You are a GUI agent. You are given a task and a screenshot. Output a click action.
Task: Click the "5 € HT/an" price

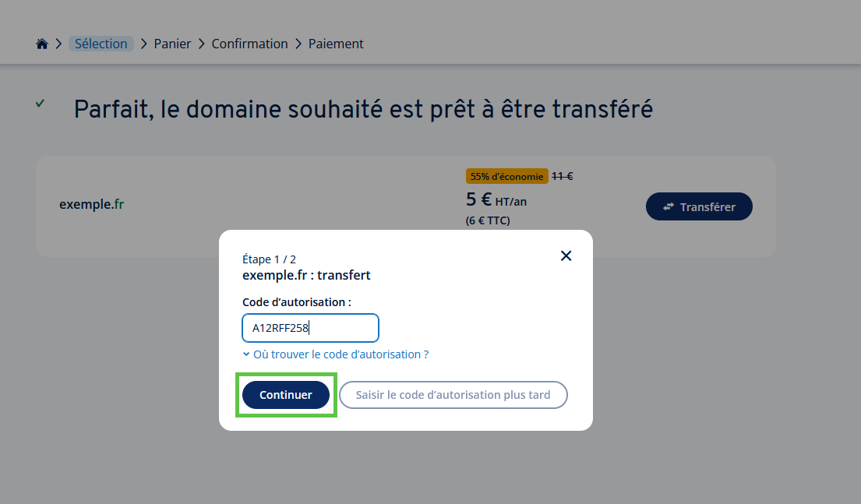(x=496, y=200)
